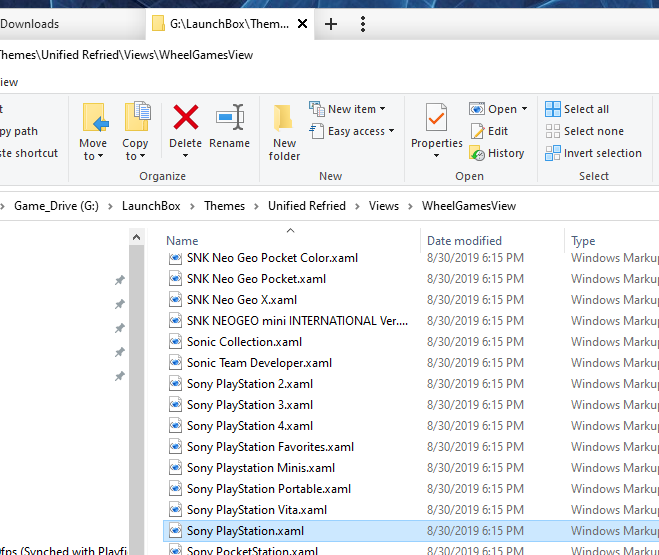Click file icon of Sony PlayStation Vita.xaml
The width and height of the screenshot is (659, 555).
tap(175, 510)
